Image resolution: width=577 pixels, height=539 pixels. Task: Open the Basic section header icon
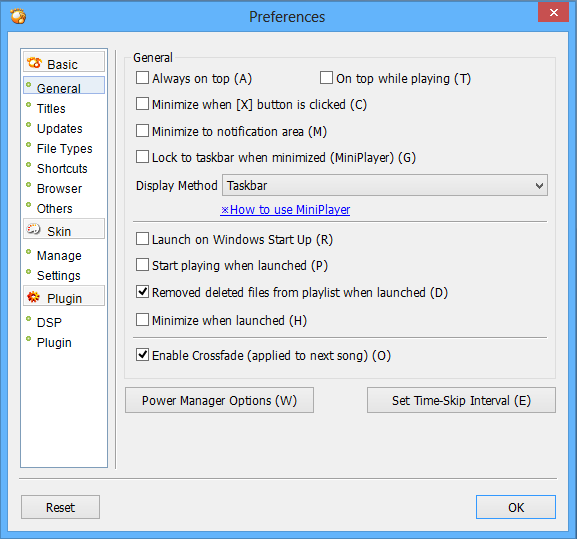[x=35, y=63]
